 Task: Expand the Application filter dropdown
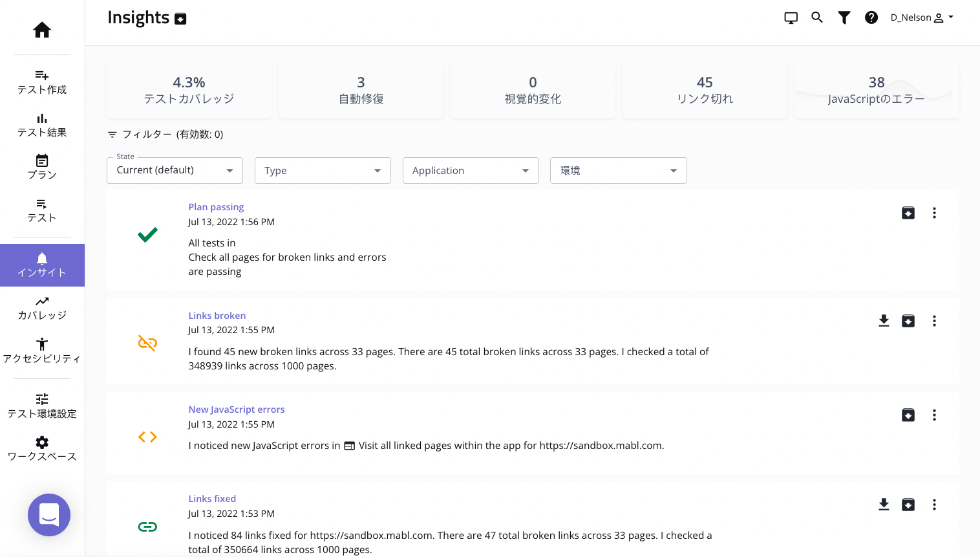[471, 170]
